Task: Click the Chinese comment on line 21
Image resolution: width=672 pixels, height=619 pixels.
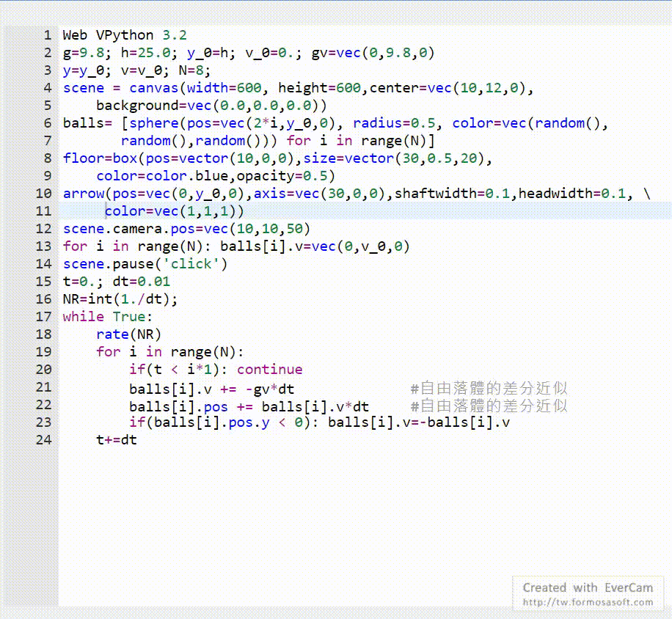Action: tap(489, 389)
